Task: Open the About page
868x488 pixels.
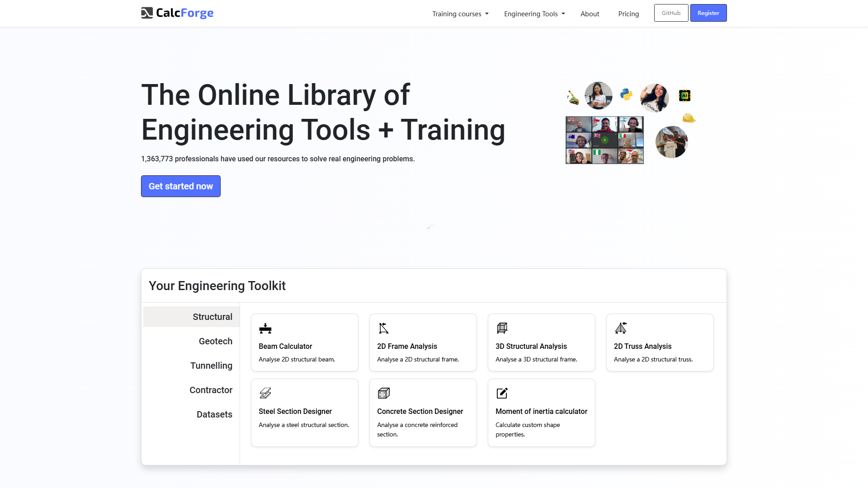Action: coord(590,14)
